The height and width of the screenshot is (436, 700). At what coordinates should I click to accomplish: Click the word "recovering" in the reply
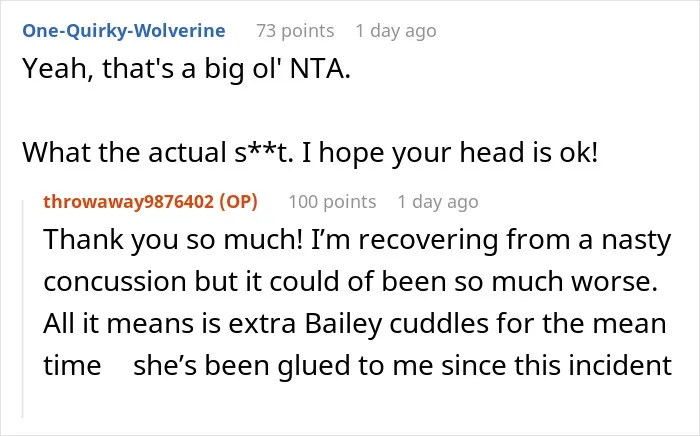pyautogui.click(x=428, y=241)
